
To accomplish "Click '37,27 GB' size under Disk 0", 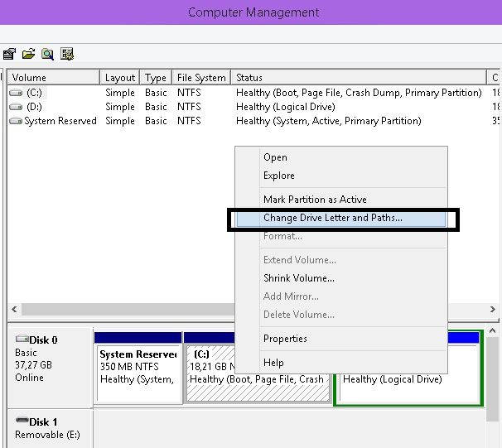I will [33, 365].
